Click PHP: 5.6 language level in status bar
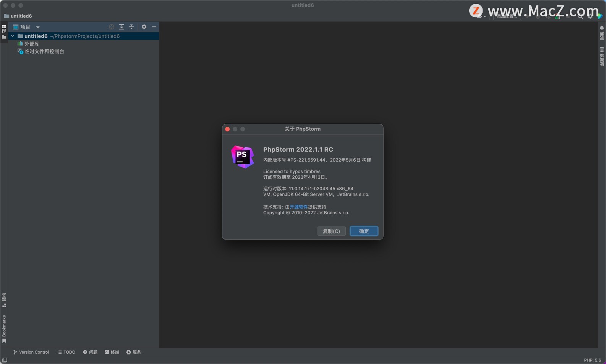The width and height of the screenshot is (606, 364). pyautogui.click(x=592, y=360)
